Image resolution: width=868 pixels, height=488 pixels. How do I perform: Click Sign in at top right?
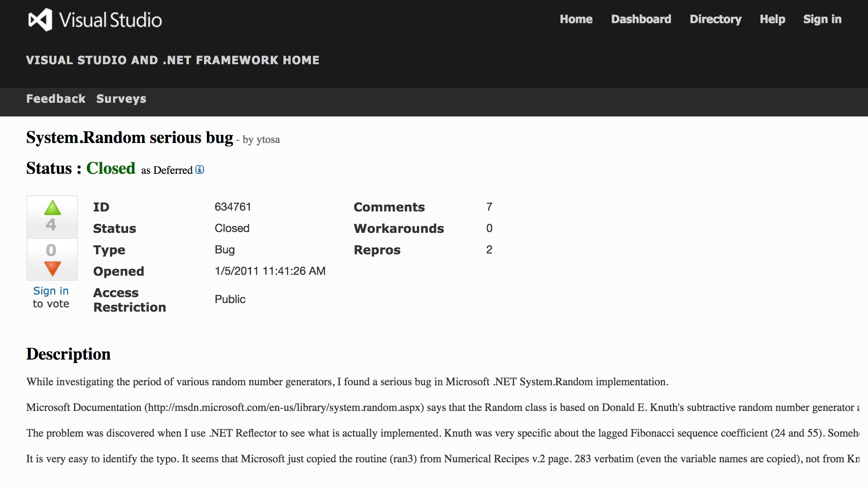822,19
